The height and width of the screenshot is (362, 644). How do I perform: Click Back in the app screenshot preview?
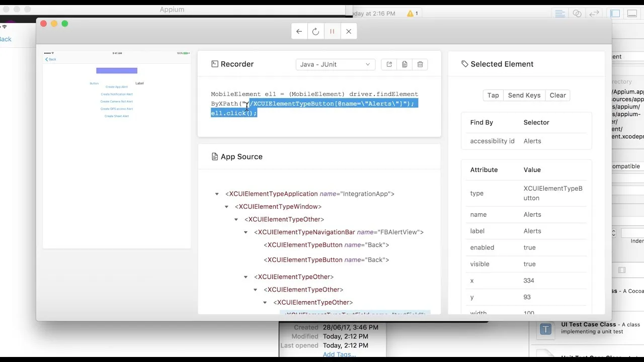[50, 59]
